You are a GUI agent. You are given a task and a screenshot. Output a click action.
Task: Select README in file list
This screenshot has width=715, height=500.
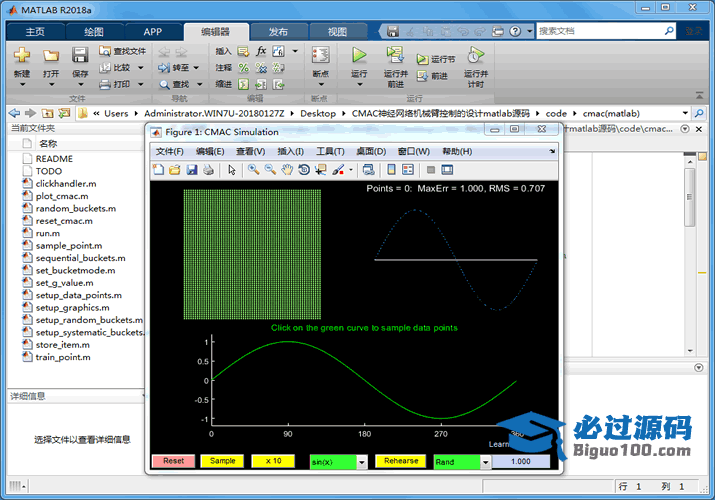click(54, 159)
